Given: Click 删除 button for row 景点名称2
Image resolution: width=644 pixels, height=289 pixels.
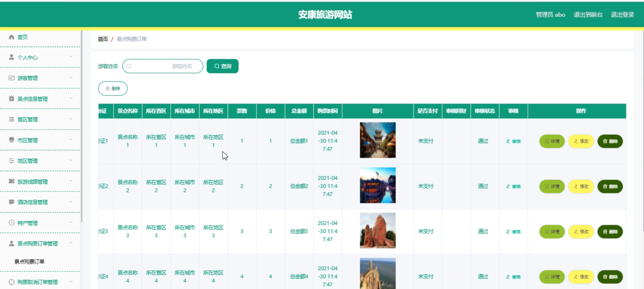Looking at the screenshot, I should tap(610, 186).
